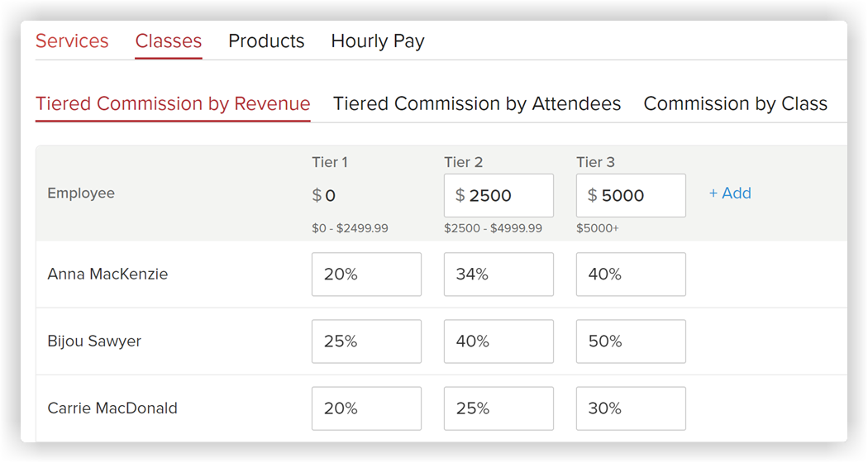Edit Anna MacKenzie's Tier 2 rate 34%
868x463 pixels.
click(498, 274)
